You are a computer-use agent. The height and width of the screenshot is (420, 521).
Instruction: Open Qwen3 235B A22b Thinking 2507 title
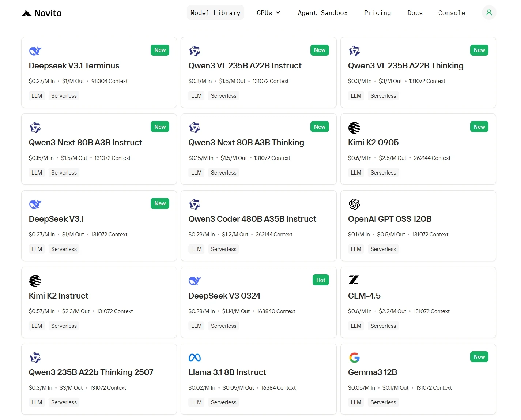(x=91, y=372)
